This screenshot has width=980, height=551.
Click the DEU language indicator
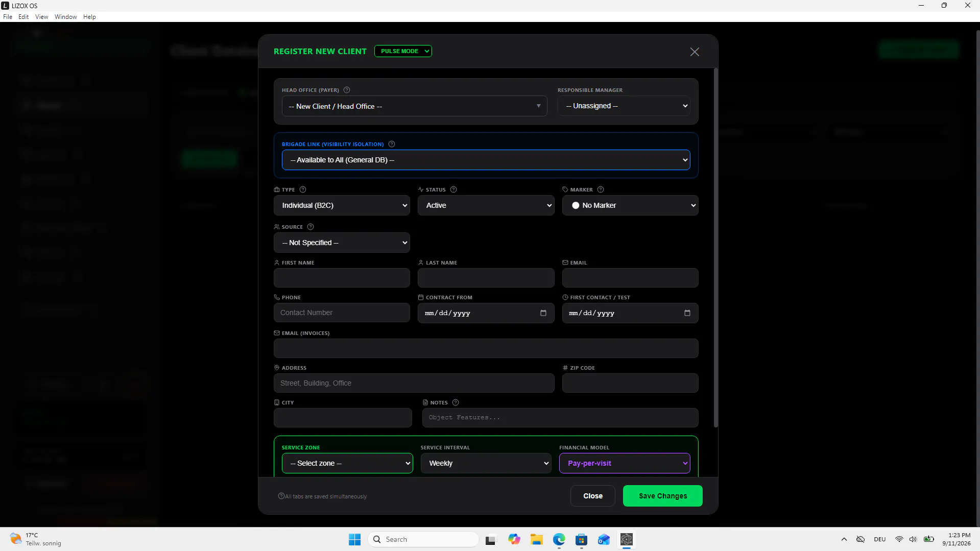pyautogui.click(x=879, y=539)
